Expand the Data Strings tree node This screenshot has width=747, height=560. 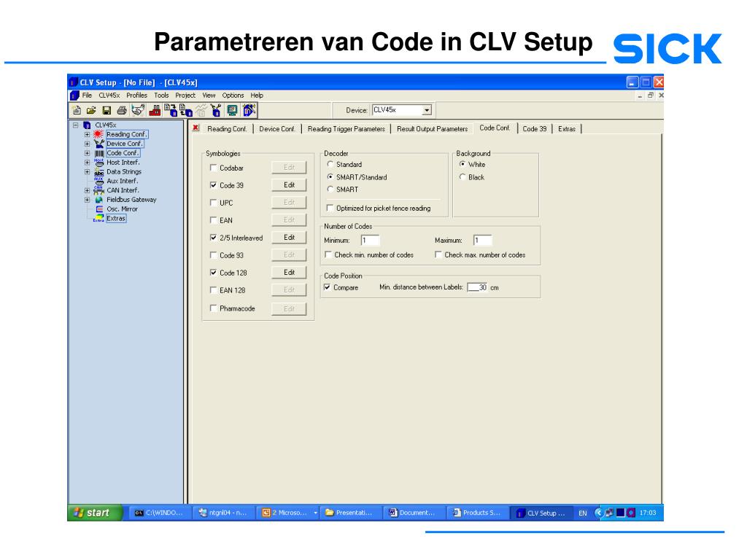click(88, 172)
